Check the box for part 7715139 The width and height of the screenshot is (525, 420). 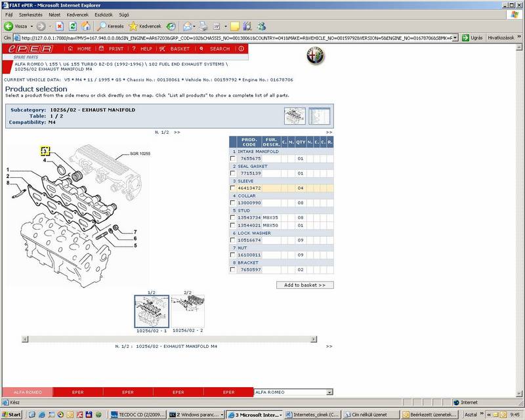tap(233, 173)
